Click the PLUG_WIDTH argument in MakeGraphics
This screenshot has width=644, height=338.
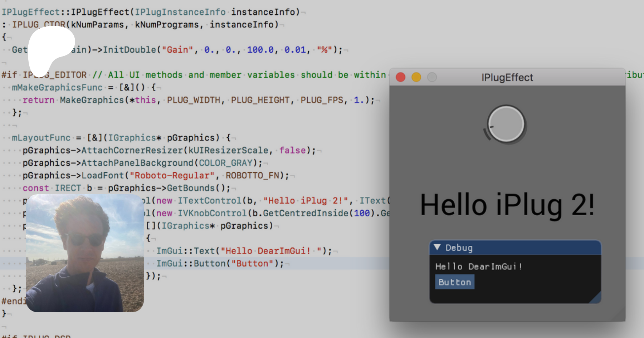(x=194, y=100)
